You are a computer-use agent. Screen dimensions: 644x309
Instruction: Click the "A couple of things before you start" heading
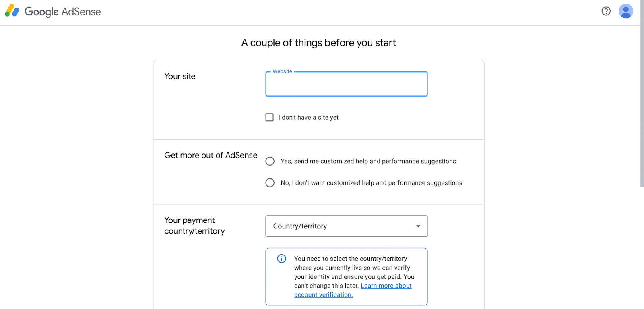(x=318, y=43)
